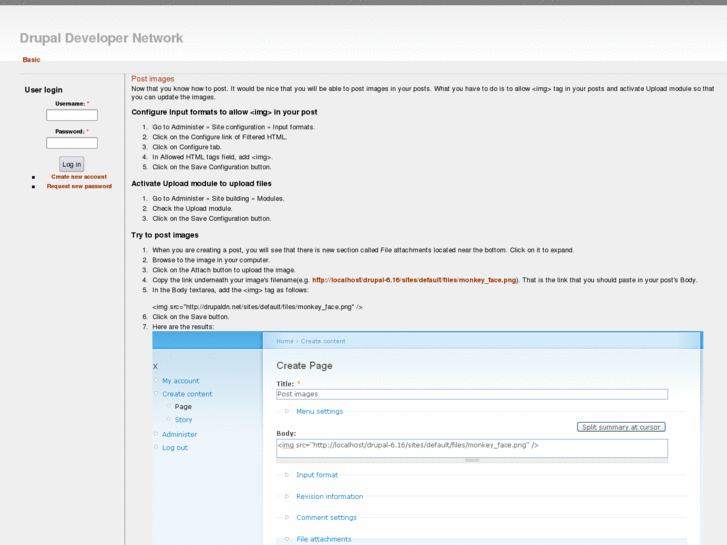Expand the Input format section
Screen dimensions: 727x545
[317, 475]
